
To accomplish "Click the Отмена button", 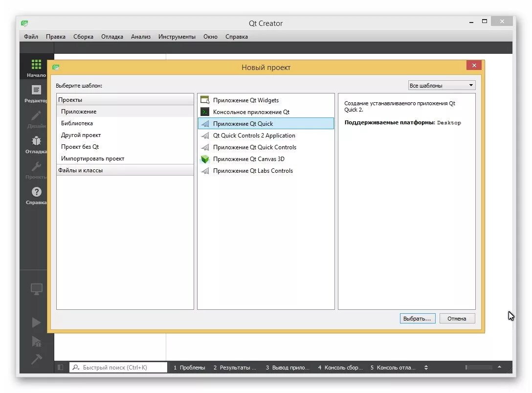I will pyautogui.click(x=457, y=319).
